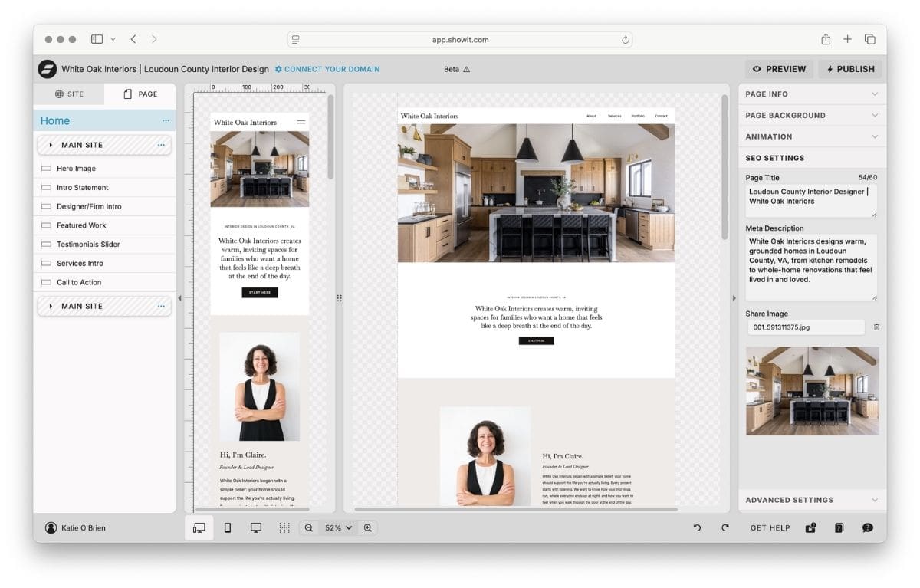Expand the bottom Main Site group triangle
The width and height of the screenshot is (920, 588).
(x=51, y=306)
